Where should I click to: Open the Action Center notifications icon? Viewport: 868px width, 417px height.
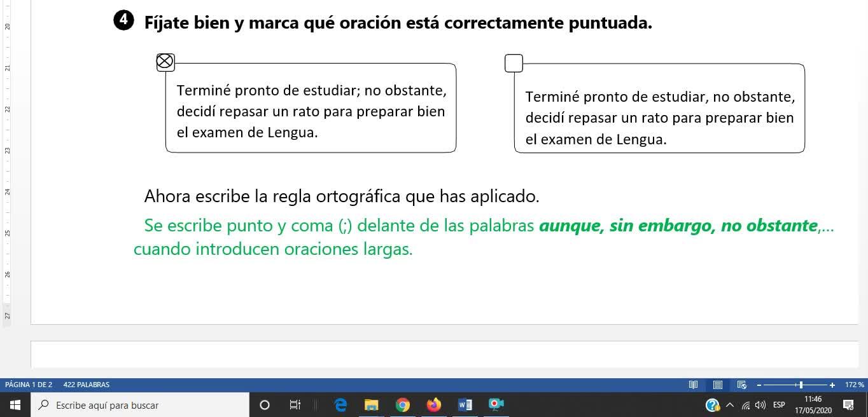[848, 405]
